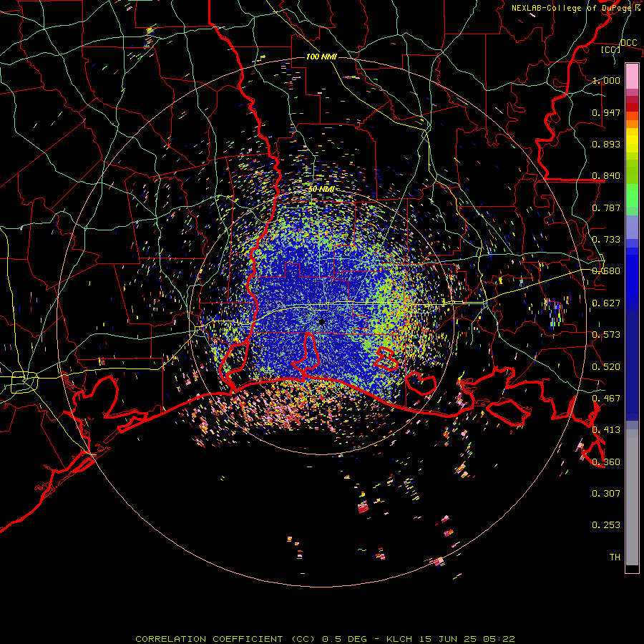
Task: Click the 0.947 scale value
Action: click(x=606, y=112)
